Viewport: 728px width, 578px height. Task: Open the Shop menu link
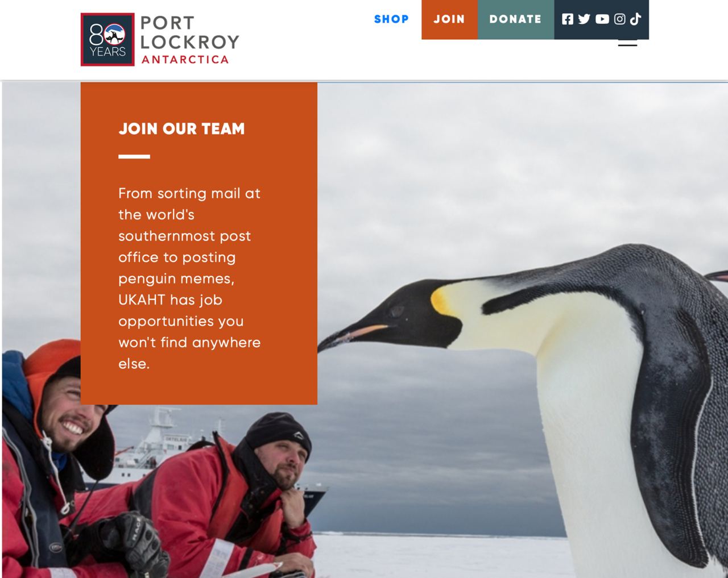(391, 19)
